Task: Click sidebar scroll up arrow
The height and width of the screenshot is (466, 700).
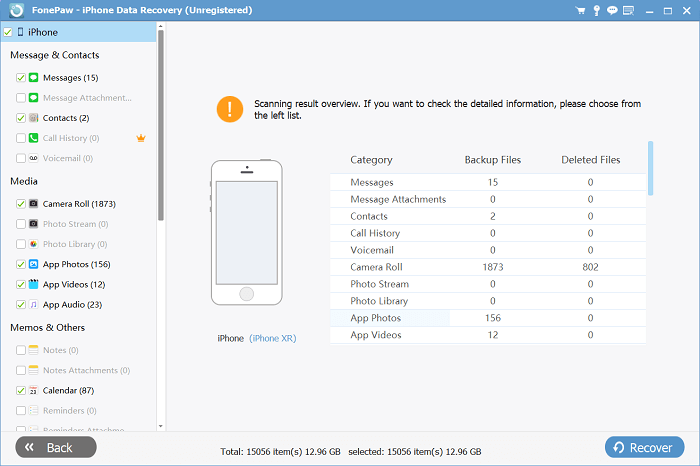Action: click(161, 26)
